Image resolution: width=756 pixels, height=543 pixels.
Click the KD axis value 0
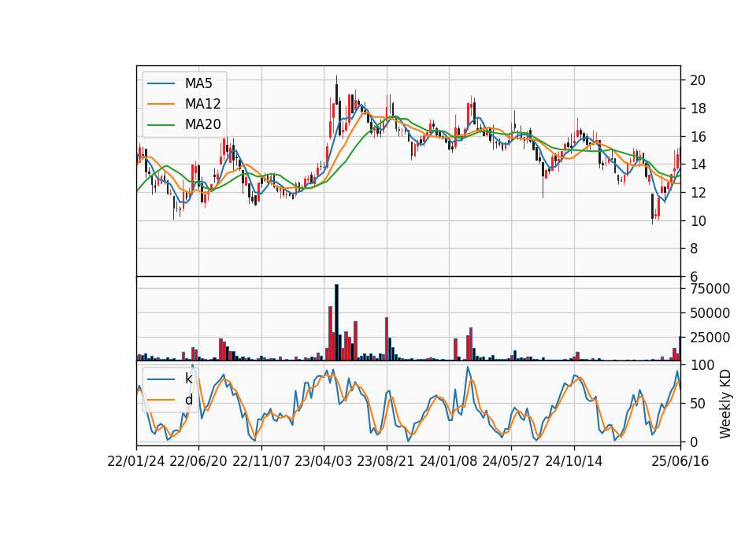(x=694, y=441)
